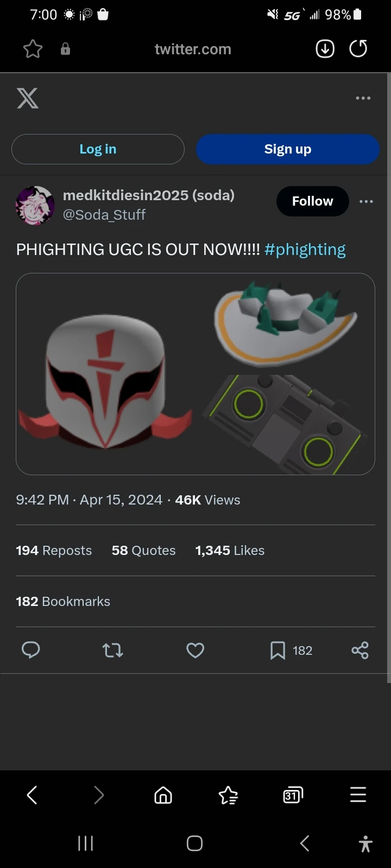Download the page via the download arrow icon
Viewport: 391px width, 868px height.
(x=325, y=49)
